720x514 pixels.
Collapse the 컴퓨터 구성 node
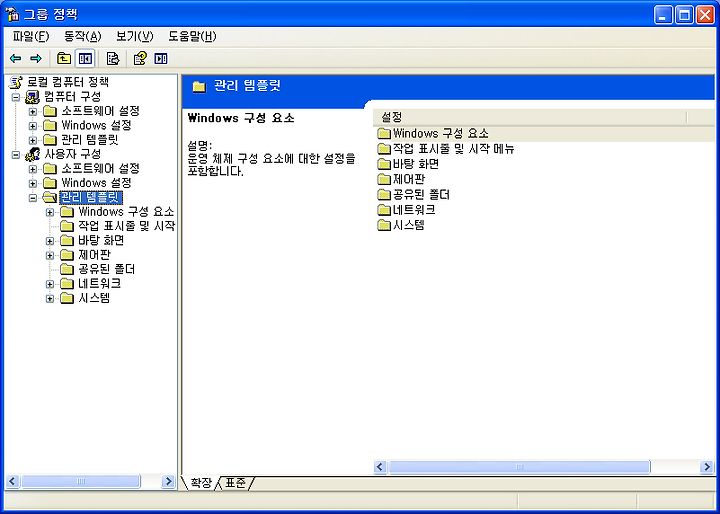coord(16,97)
